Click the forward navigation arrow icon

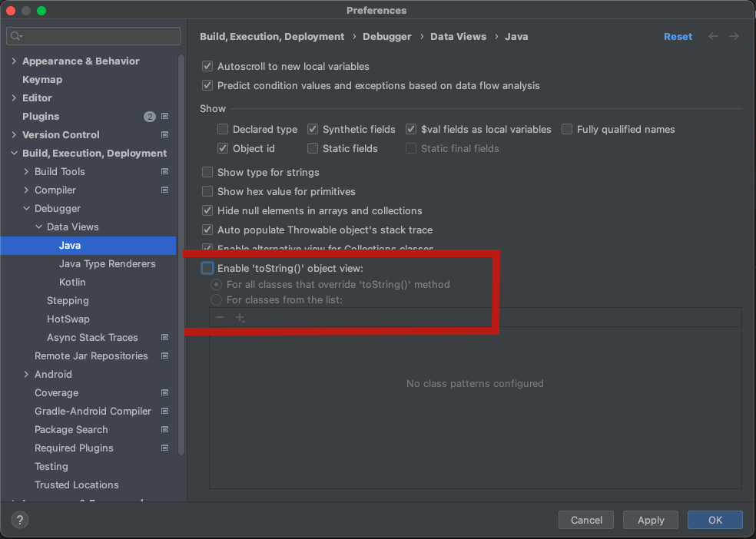734,36
